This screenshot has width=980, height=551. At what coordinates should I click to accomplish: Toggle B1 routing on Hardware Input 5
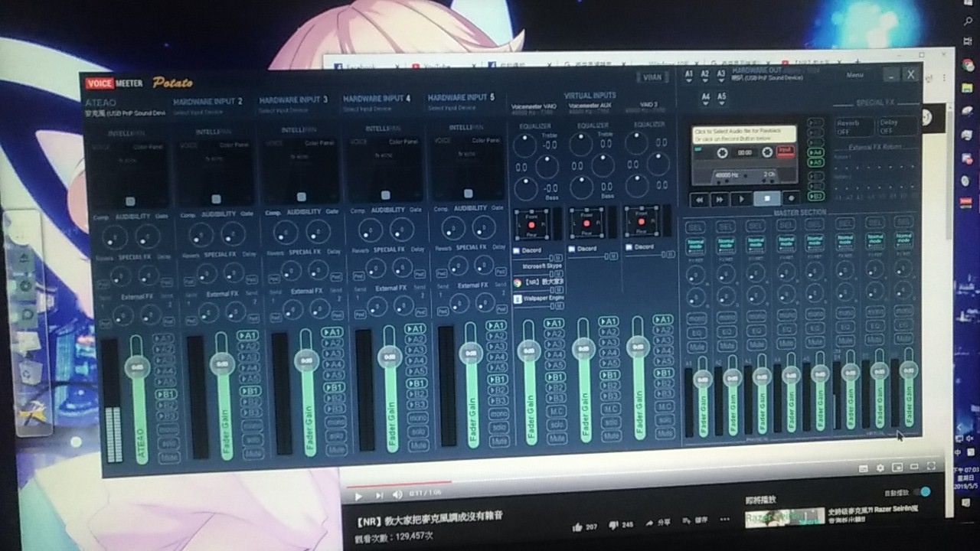tap(498, 378)
